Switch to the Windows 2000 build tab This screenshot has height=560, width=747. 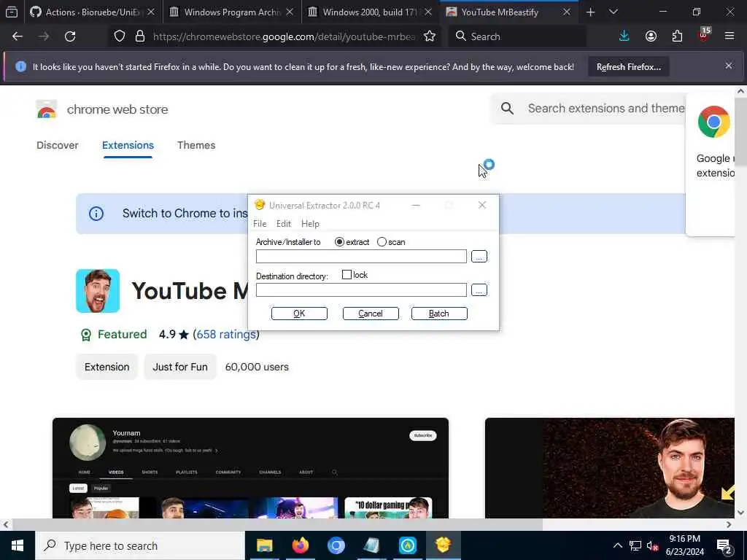(370, 12)
